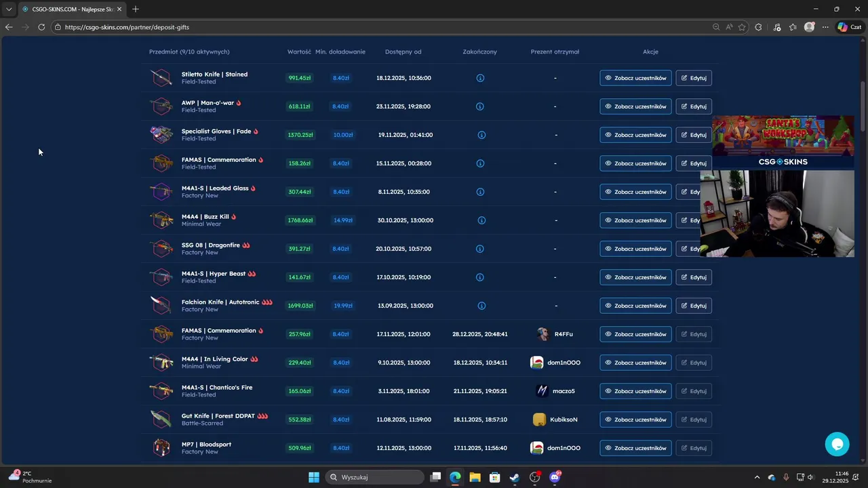The width and height of the screenshot is (868, 488).
Task: Click the Specialist Gloves Fade thumbnail
Action: point(161,135)
